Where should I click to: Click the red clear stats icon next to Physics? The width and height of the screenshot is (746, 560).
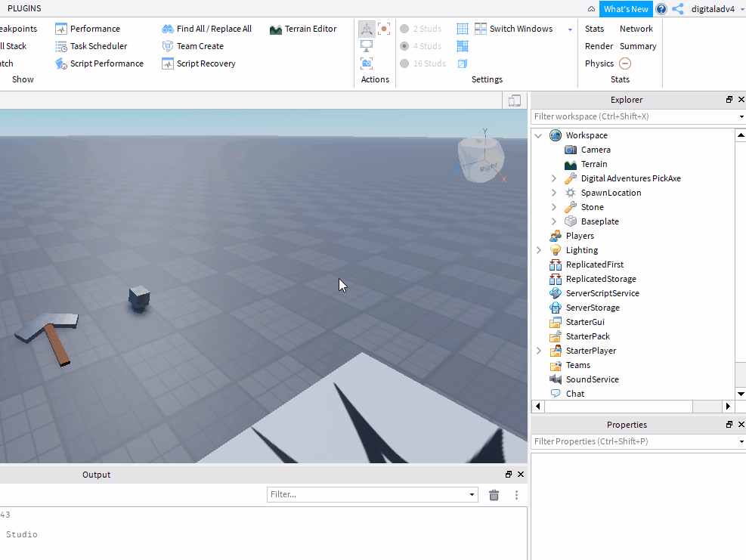click(x=625, y=63)
